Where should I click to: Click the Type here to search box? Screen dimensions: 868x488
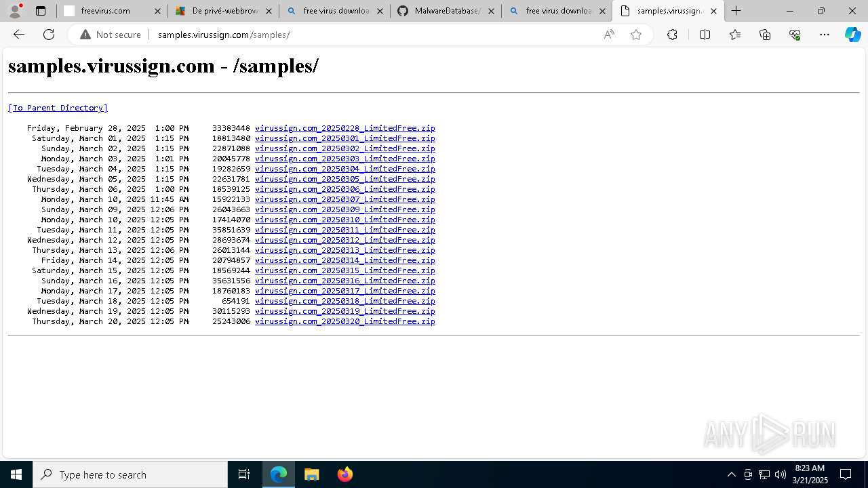click(x=130, y=474)
